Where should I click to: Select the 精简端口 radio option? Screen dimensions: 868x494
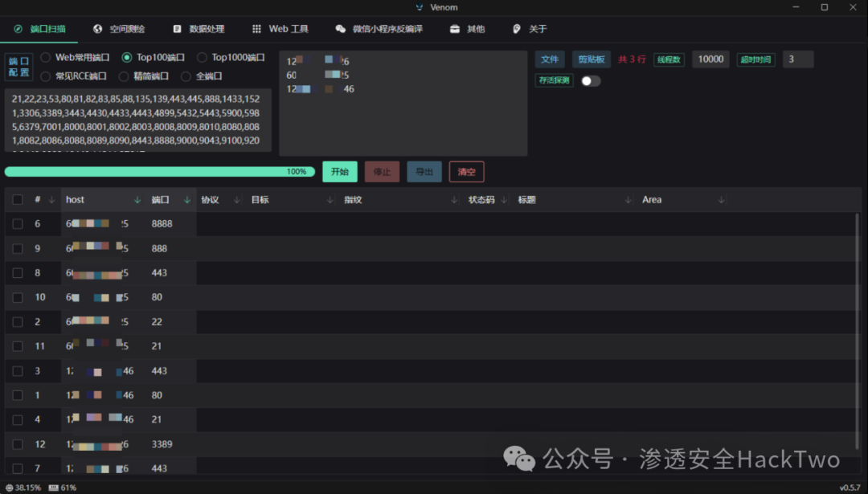[x=124, y=76]
